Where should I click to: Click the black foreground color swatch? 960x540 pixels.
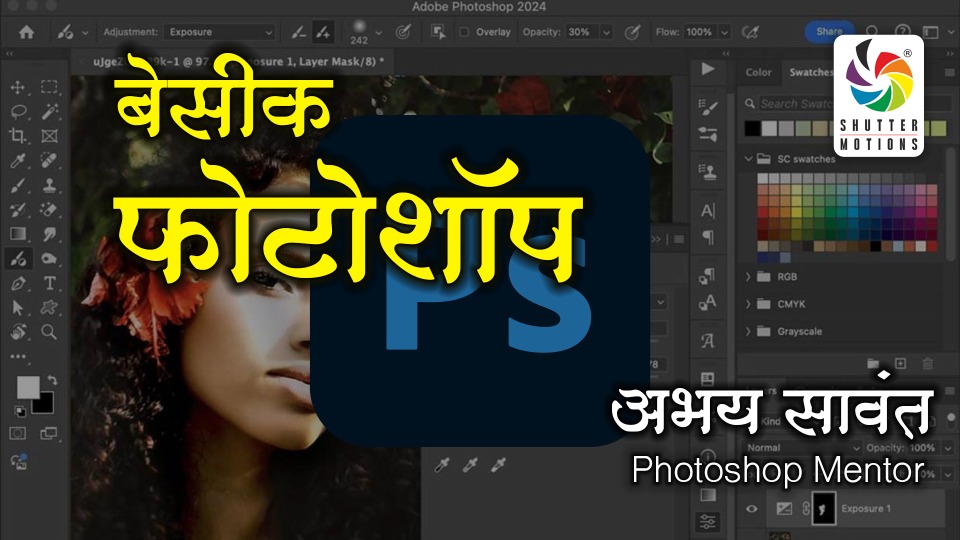(x=43, y=400)
